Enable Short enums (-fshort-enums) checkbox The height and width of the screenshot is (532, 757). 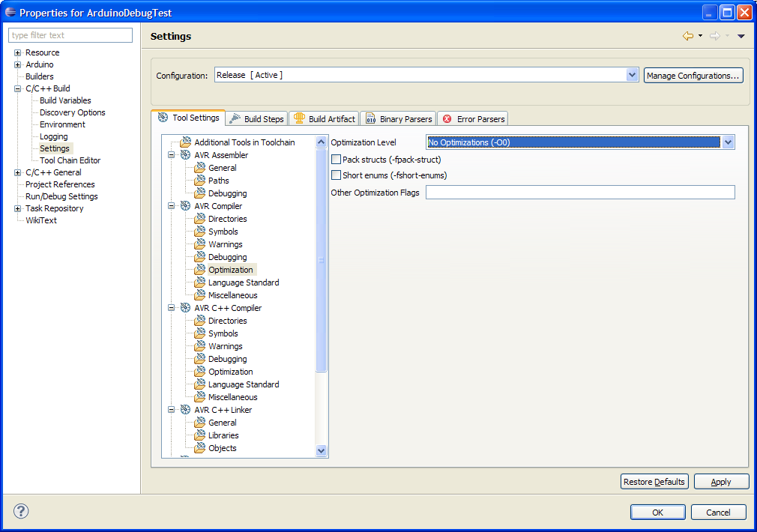(x=336, y=175)
